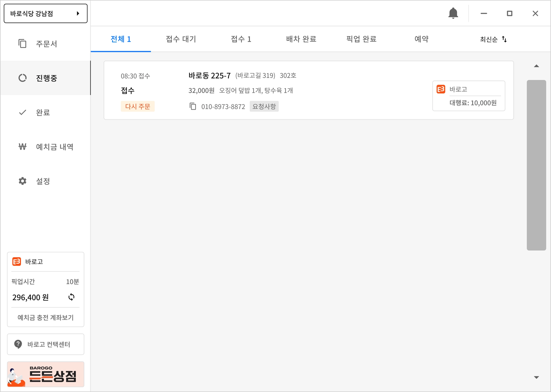The height and width of the screenshot is (392, 551).
Task: Click the Barogo logo in the order card
Action: tap(441, 89)
